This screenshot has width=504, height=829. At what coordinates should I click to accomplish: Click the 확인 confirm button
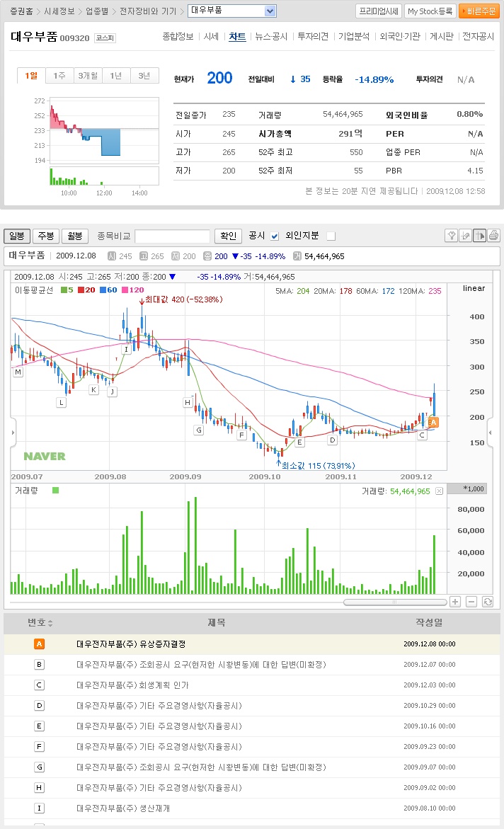click(x=229, y=236)
